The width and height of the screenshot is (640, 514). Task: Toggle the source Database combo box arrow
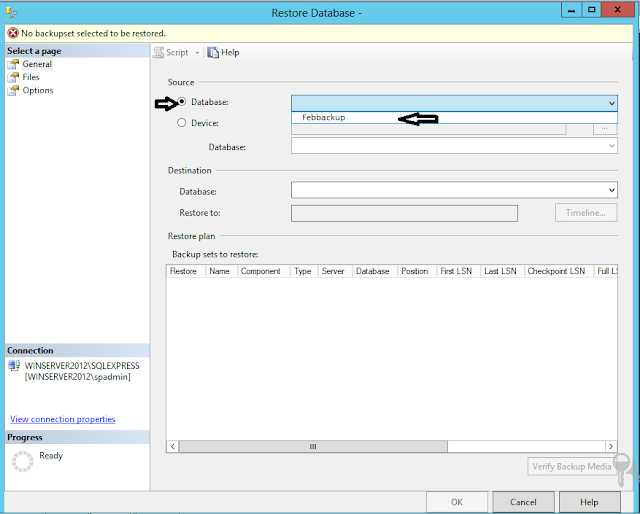pos(611,103)
